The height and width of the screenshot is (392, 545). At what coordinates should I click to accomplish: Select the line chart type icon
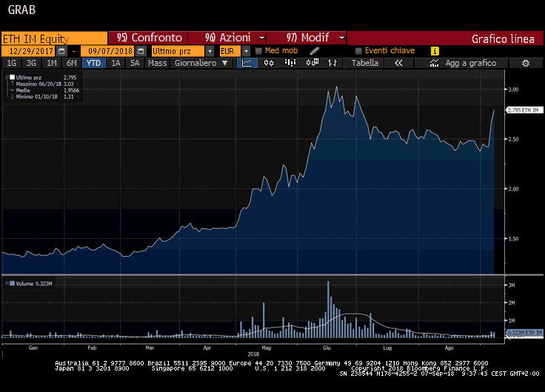point(247,64)
